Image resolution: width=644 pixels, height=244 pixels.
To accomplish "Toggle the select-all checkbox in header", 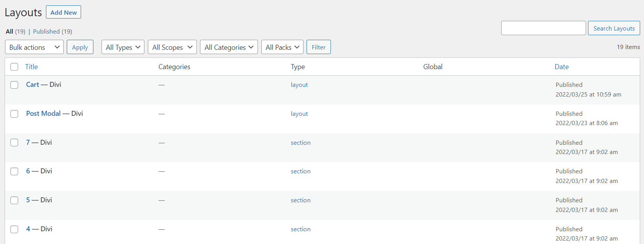I will (x=14, y=67).
